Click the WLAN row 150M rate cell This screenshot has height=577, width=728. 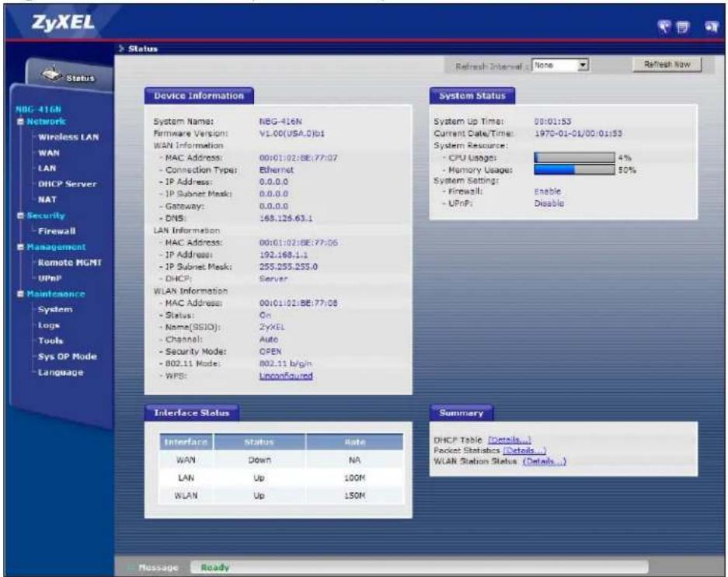coord(355,495)
